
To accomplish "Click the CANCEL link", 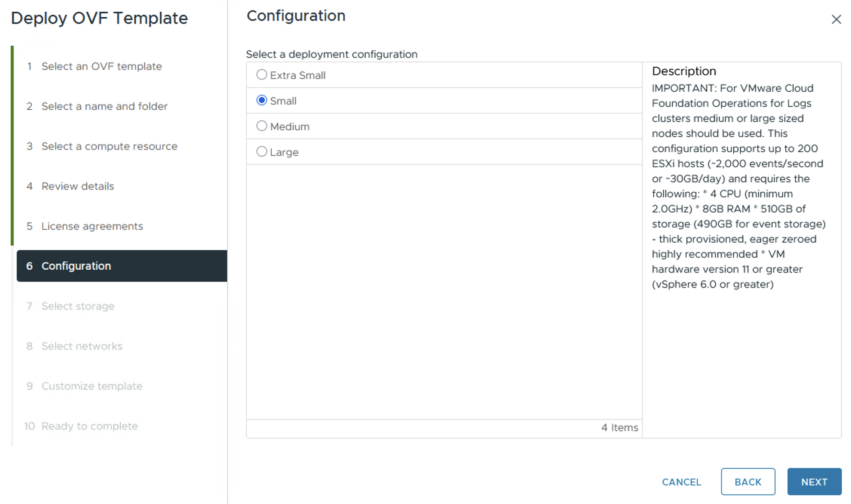I will [x=681, y=482].
